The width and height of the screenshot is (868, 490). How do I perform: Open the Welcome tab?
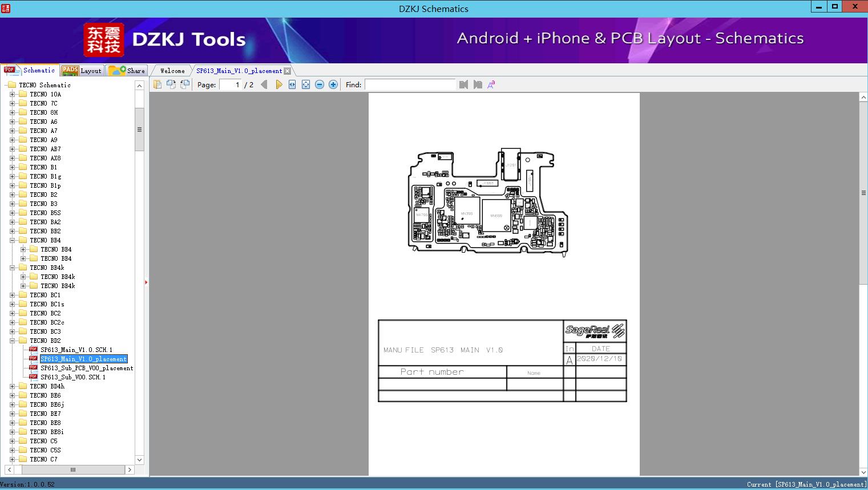pos(172,71)
